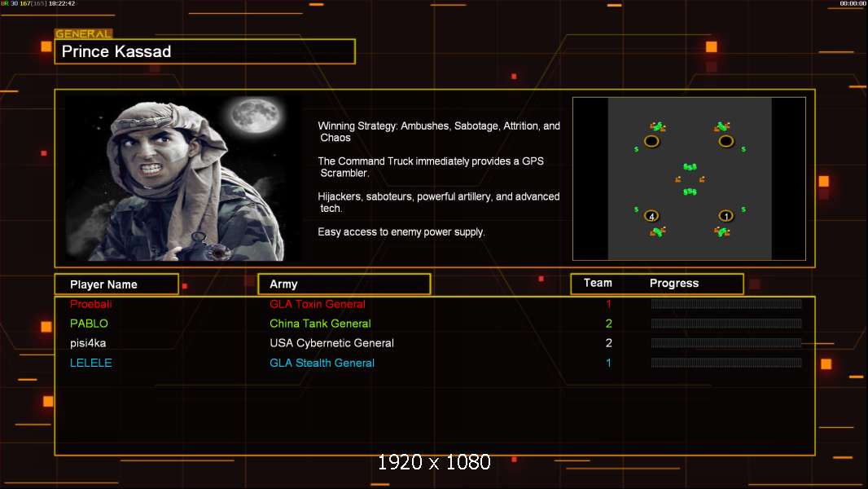
Task: Select player LELELE in the list
Action: [90, 363]
